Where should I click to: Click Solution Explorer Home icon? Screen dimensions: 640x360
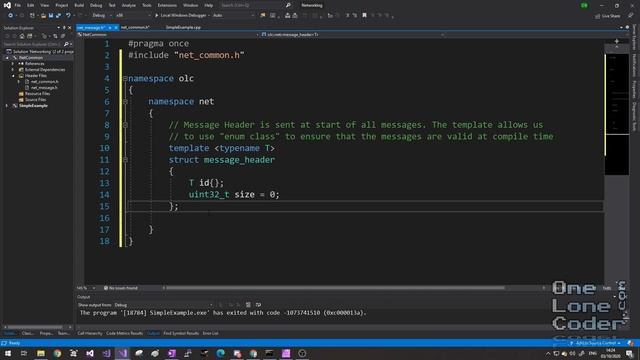(x=22, y=36)
